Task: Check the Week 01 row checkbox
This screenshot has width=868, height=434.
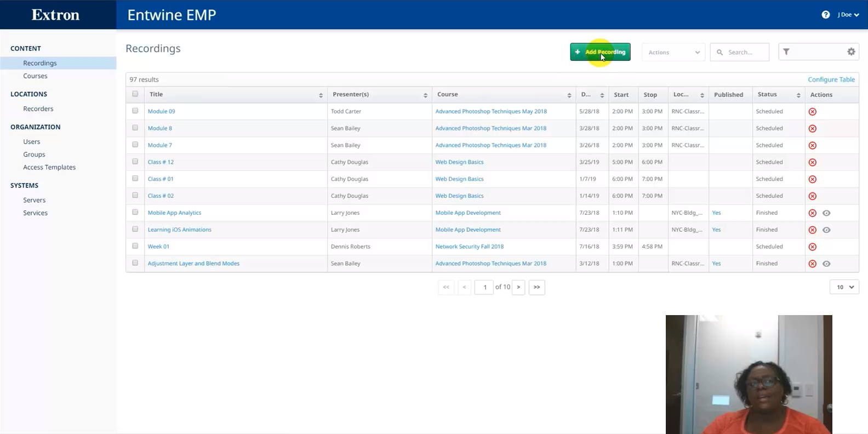Action: (135, 246)
